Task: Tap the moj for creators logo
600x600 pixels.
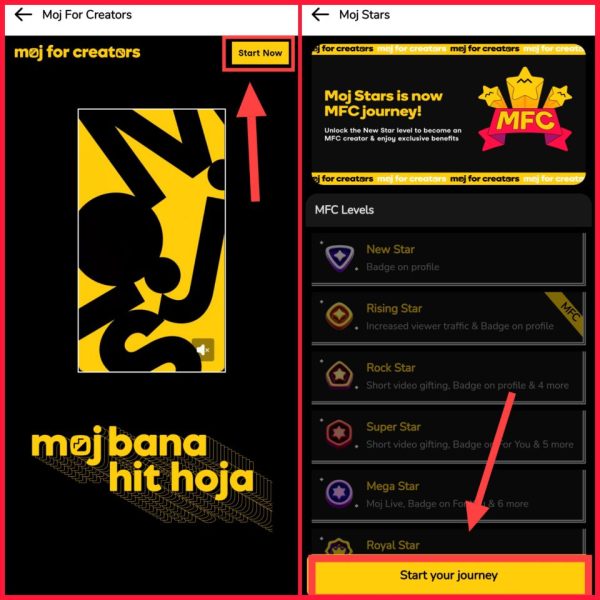Action: (x=77, y=53)
